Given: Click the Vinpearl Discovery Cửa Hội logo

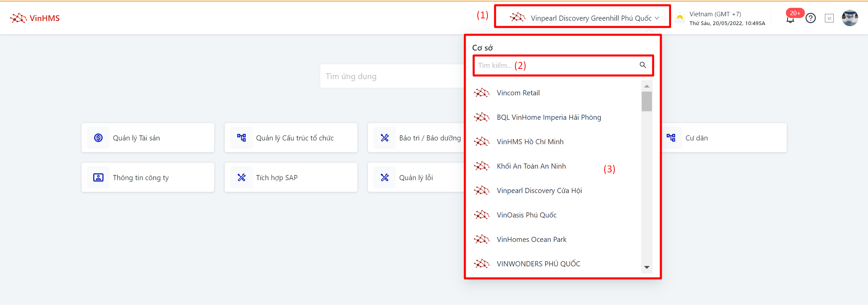Looking at the screenshot, I should pyautogui.click(x=482, y=190).
